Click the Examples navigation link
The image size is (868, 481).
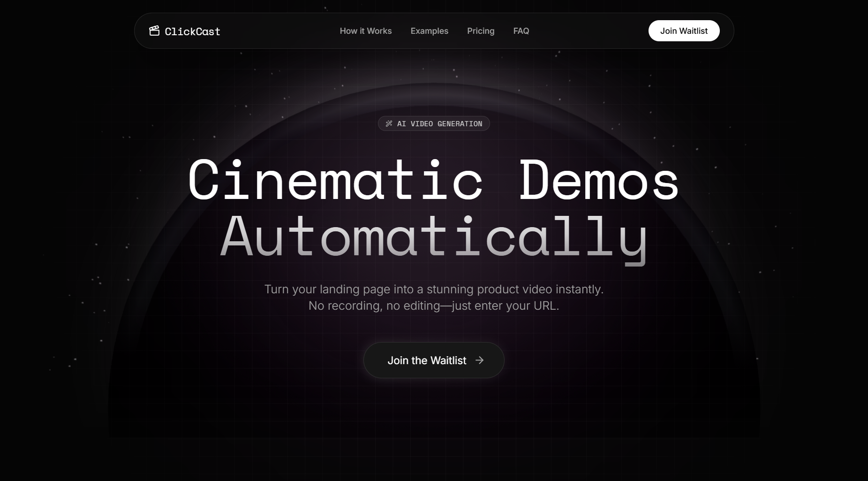(429, 31)
